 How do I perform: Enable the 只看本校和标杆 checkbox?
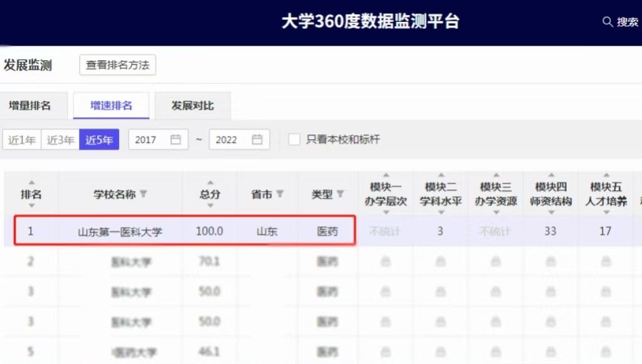294,139
